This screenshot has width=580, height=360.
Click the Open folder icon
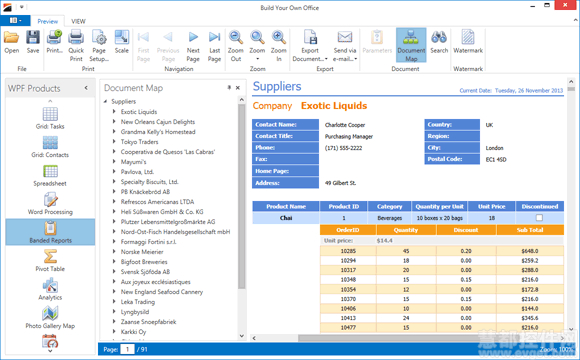[11, 37]
